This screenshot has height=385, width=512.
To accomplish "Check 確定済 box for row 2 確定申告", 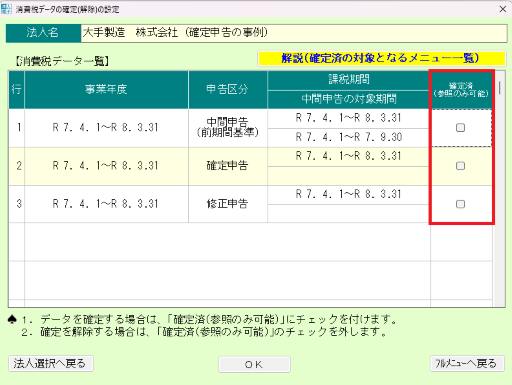I will click(460, 166).
